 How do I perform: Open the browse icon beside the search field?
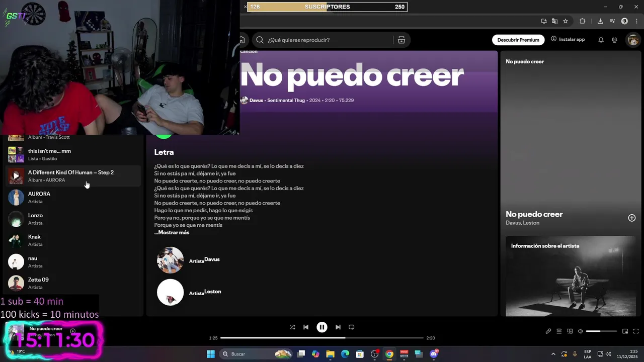coord(401,40)
